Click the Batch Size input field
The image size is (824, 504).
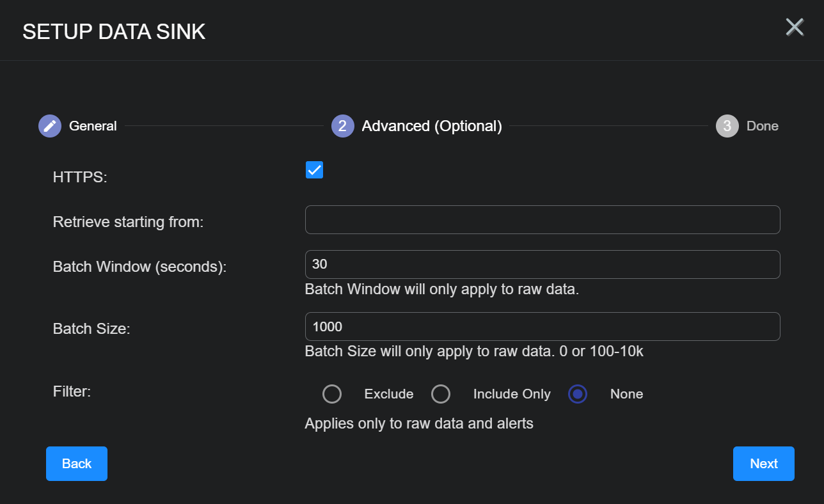point(543,326)
